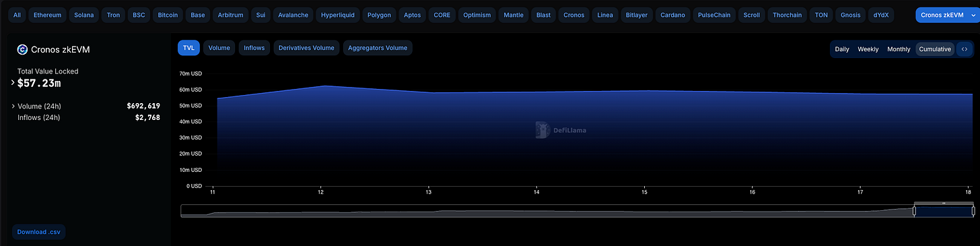
Task: Click the $692,619 volume value
Action: (143, 106)
